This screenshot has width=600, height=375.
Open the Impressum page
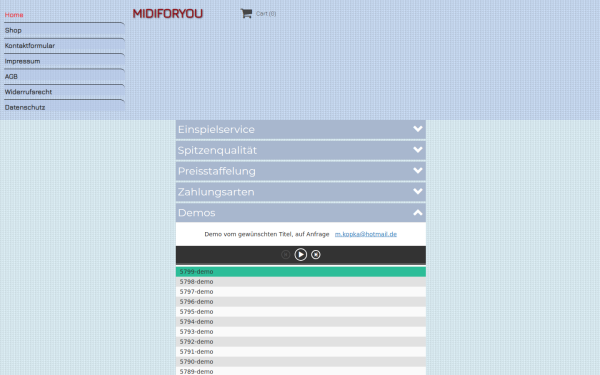(22, 61)
